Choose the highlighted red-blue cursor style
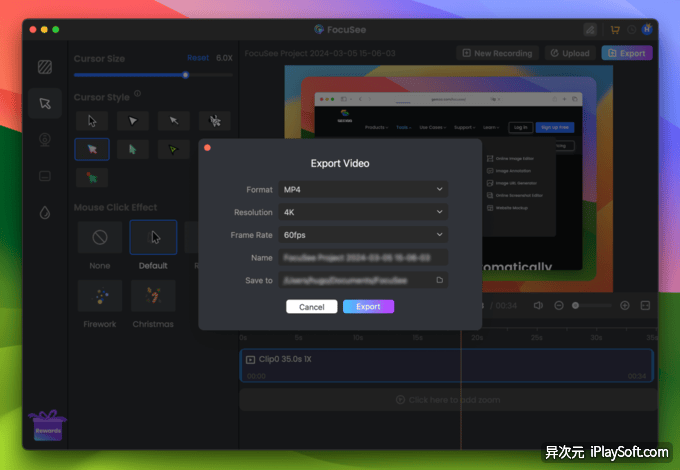The image size is (680, 470). [x=92, y=149]
